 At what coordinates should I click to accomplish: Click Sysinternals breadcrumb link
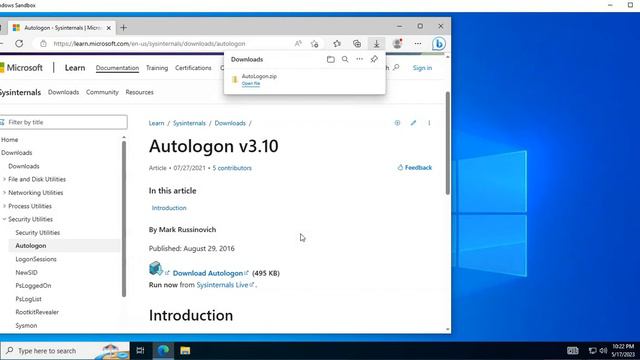(189, 123)
